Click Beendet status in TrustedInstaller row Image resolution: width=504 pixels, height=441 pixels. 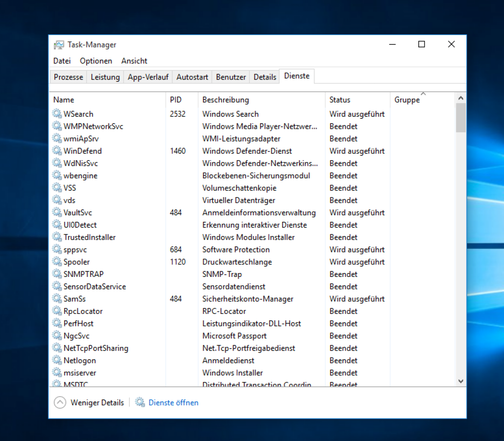click(x=343, y=237)
